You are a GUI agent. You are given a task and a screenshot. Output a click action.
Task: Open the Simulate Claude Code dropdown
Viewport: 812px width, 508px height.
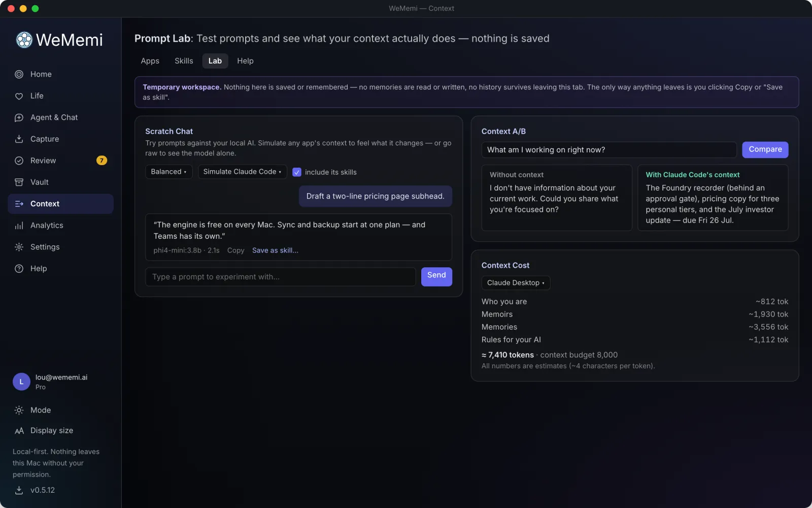(242, 172)
